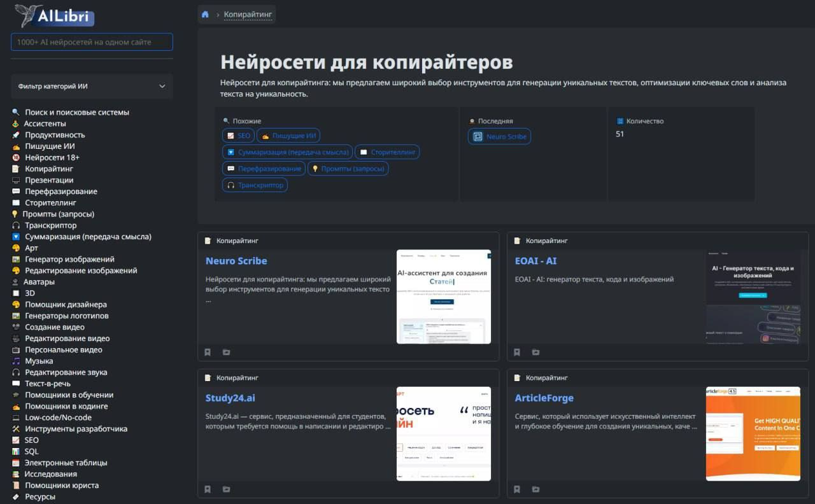Open the Neuro Scribe tag under Последняя
The image size is (815, 504).
499,136
